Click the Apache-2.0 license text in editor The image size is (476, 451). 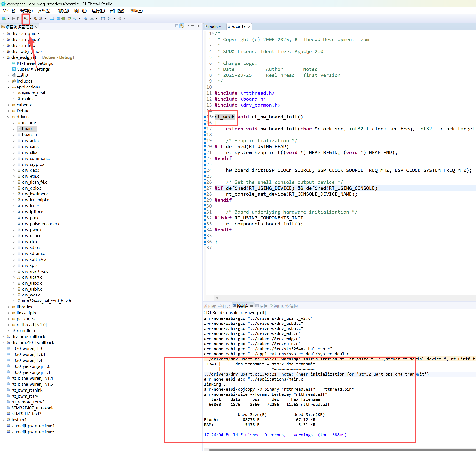coord(309,52)
